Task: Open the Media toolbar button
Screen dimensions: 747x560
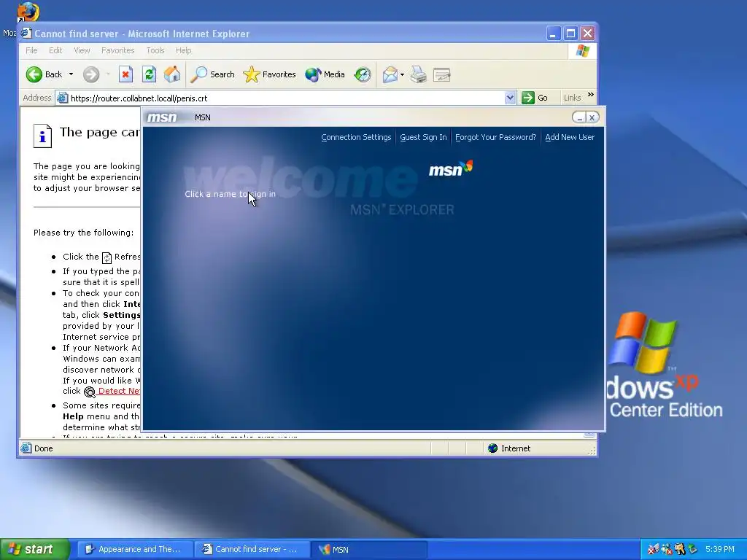Action: point(325,74)
